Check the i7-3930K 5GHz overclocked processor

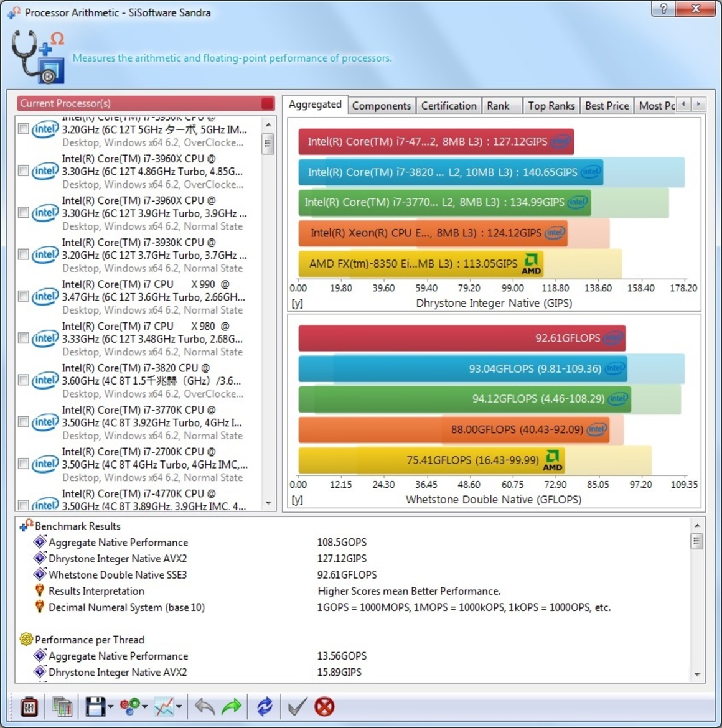23,129
